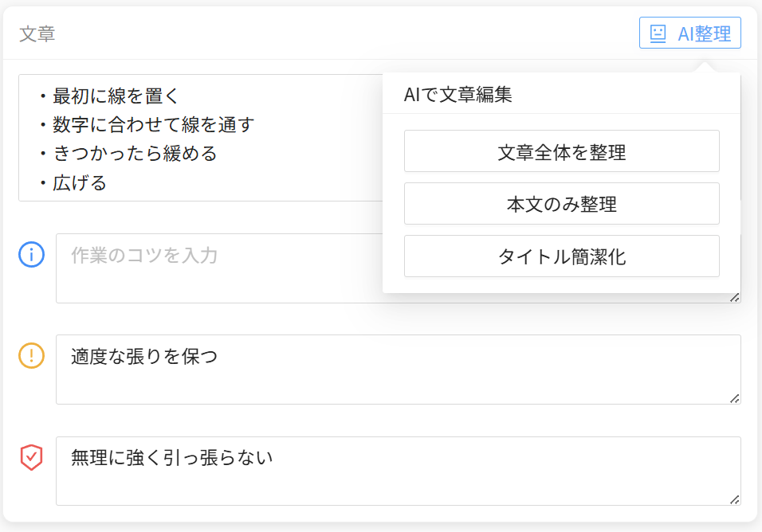Open the AI整理 menu
This screenshot has height=532, width=762.
tap(690, 33)
